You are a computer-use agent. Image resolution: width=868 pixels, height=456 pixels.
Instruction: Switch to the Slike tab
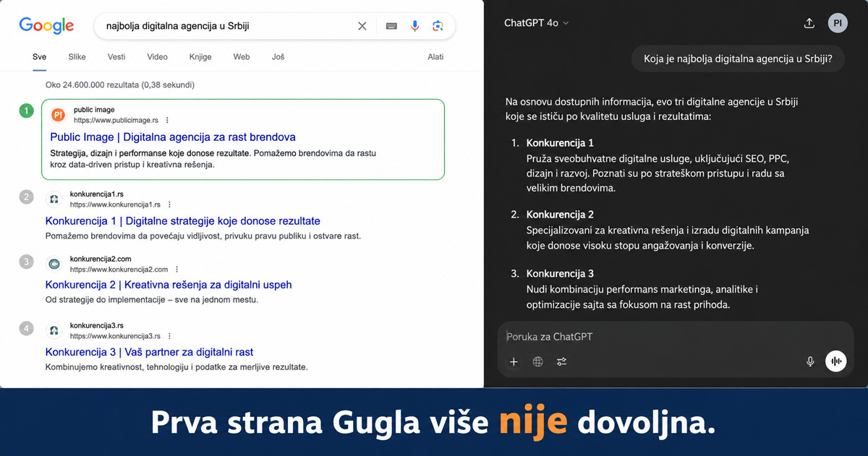click(x=77, y=57)
